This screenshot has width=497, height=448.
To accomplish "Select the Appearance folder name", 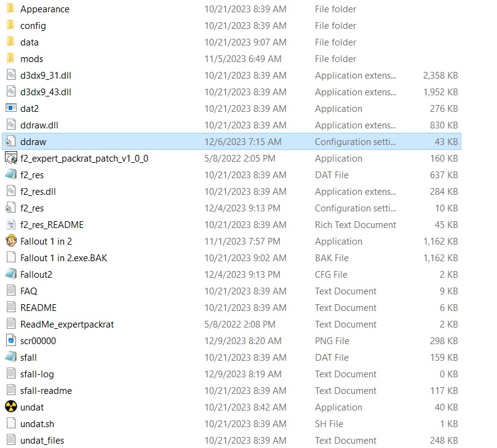I will tap(45, 9).
